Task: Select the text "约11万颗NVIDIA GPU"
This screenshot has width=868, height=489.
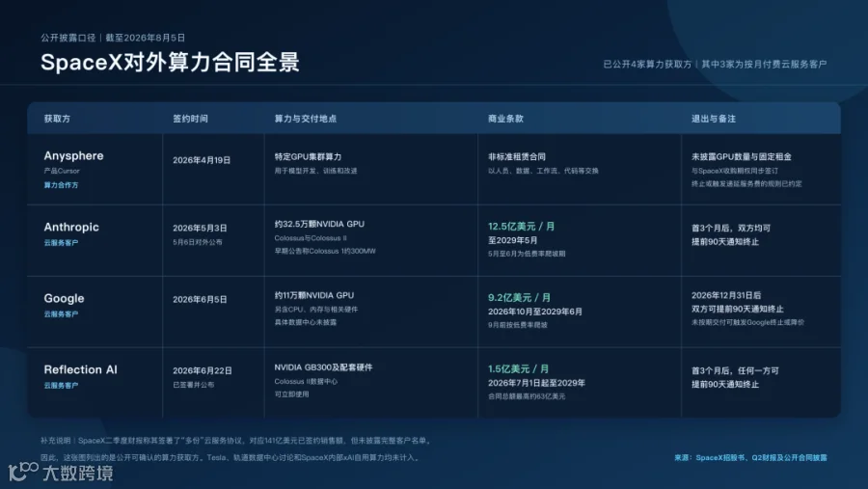Action: [x=313, y=296]
